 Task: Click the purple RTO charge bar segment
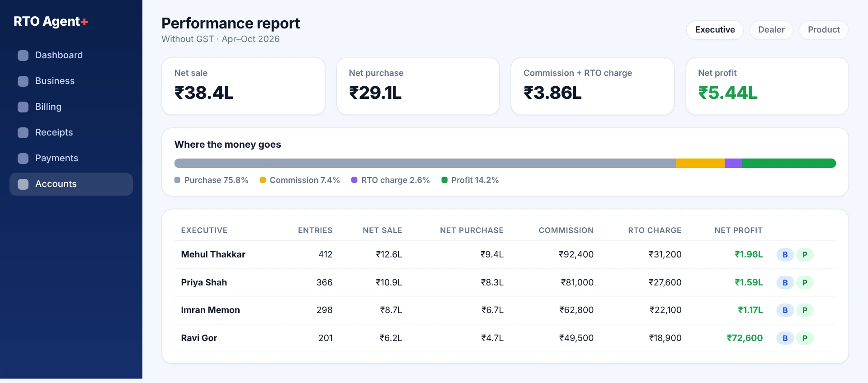(x=733, y=163)
